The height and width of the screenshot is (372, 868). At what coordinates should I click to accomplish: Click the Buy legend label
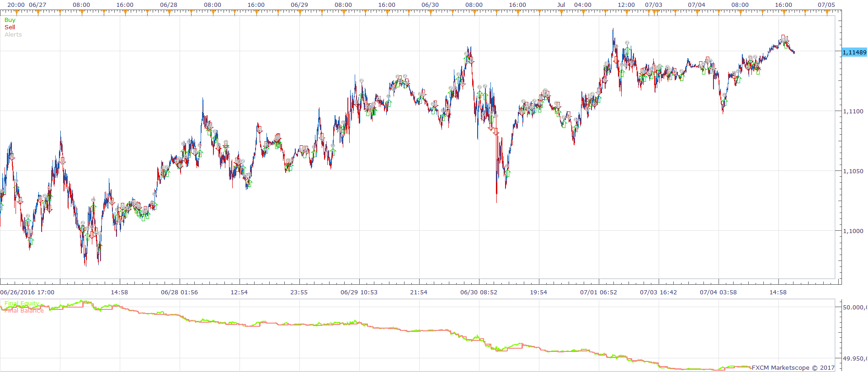[x=10, y=20]
